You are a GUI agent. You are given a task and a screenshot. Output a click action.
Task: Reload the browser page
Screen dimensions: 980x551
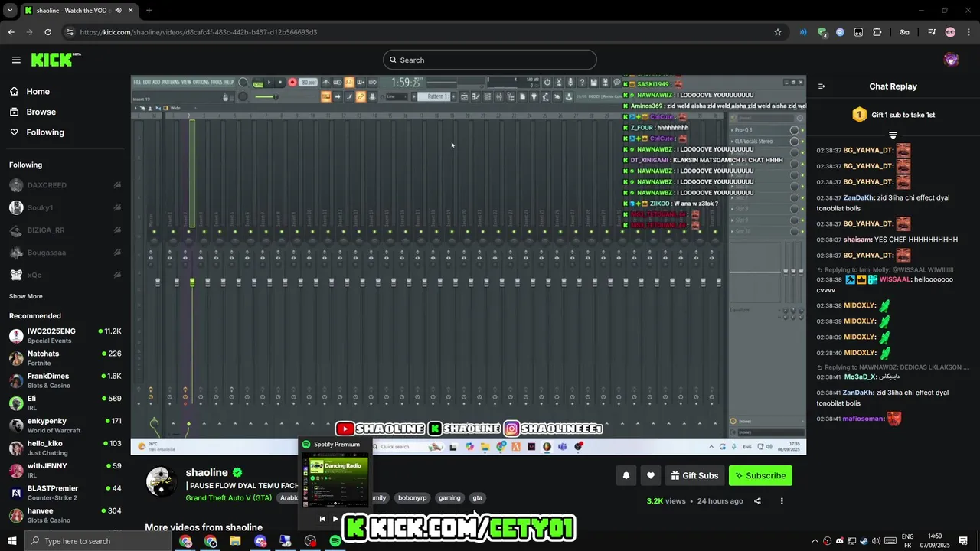pyautogui.click(x=47, y=32)
